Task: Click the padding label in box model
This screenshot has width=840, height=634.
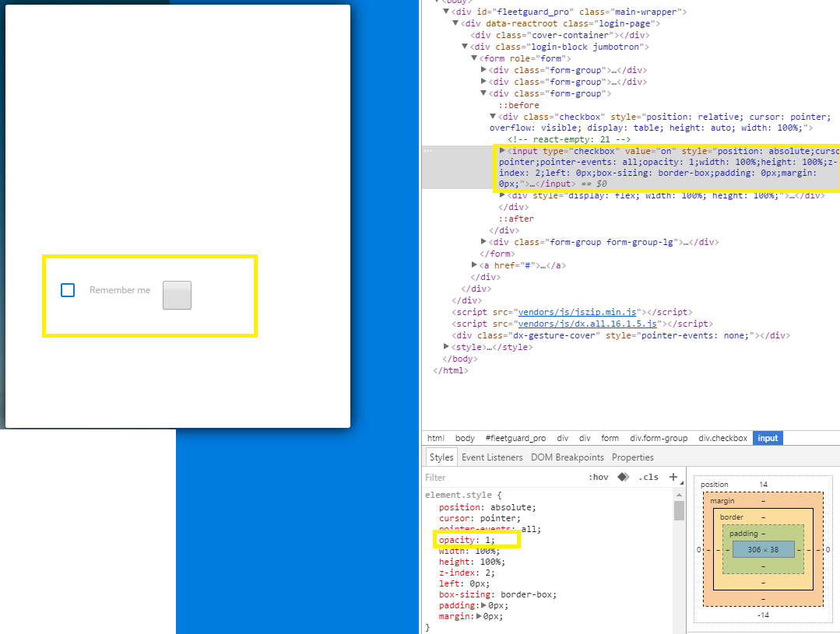Action: tap(743, 534)
